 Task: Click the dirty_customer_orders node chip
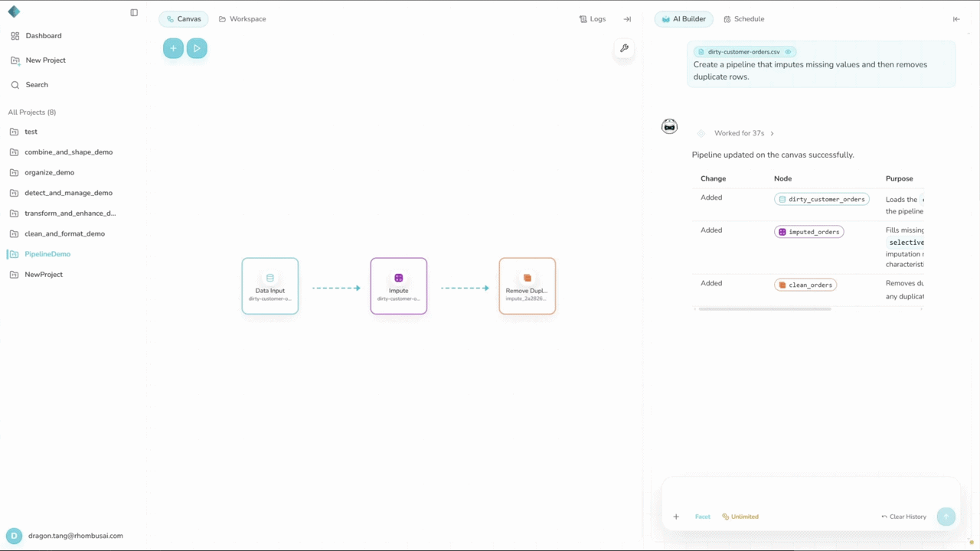(x=822, y=199)
